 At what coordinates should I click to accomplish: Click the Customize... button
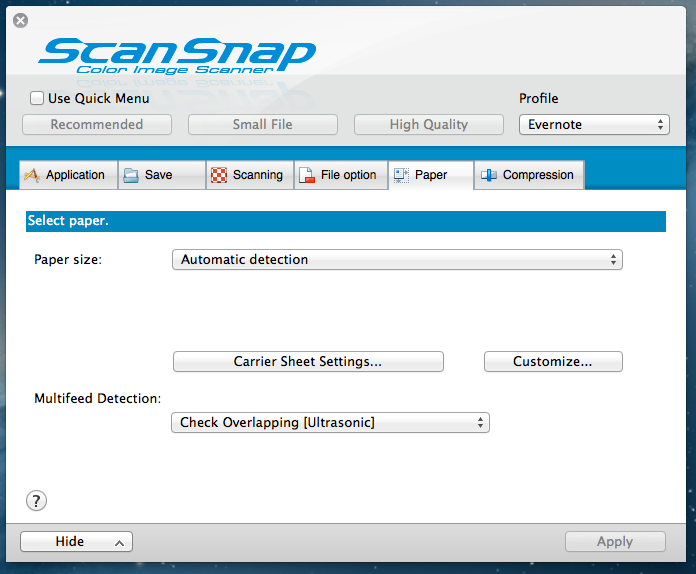(x=553, y=362)
